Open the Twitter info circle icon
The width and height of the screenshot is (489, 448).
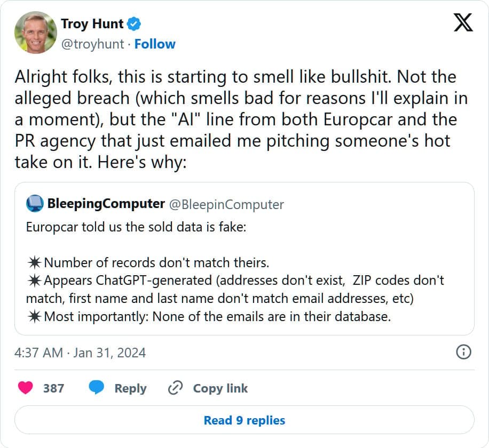464,351
